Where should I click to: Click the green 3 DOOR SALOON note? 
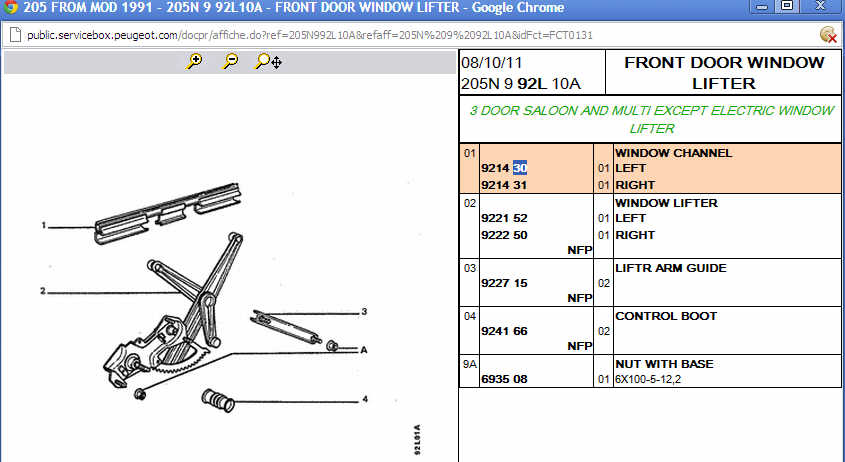click(652, 119)
